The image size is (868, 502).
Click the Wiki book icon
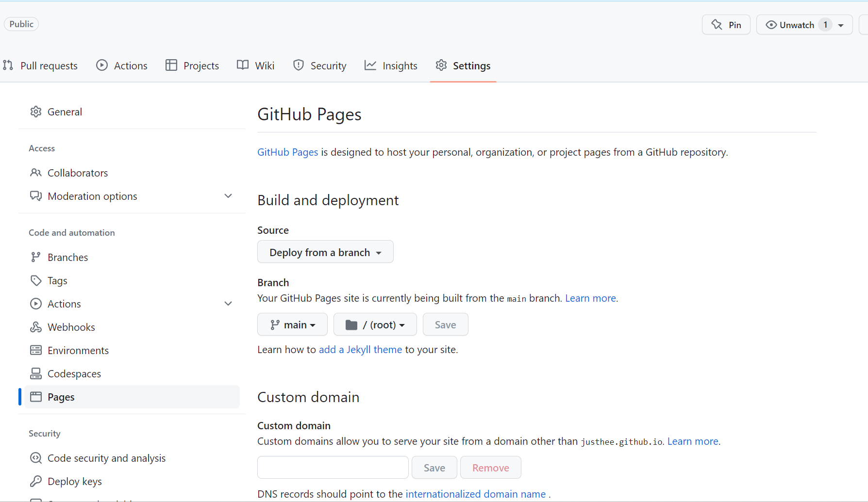point(243,65)
